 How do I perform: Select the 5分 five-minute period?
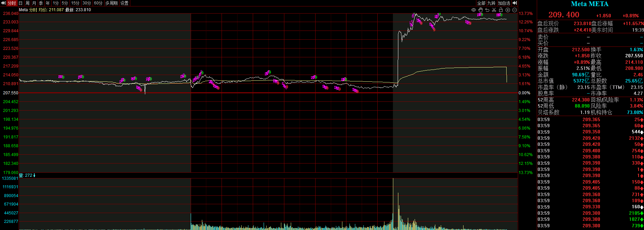coord(65,3)
